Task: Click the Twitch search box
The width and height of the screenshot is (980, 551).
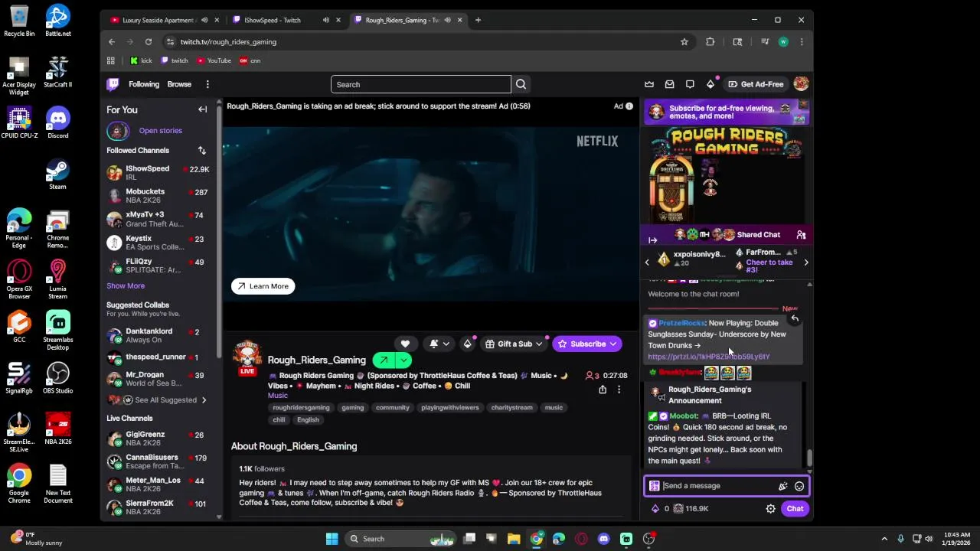Action: click(420, 84)
